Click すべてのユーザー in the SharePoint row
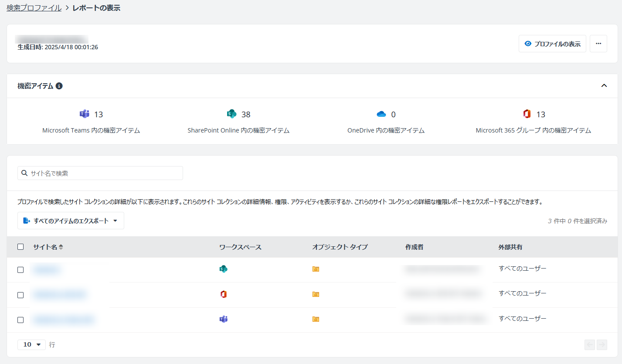The width and height of the screenshot is (622, 364). (522, 268)
